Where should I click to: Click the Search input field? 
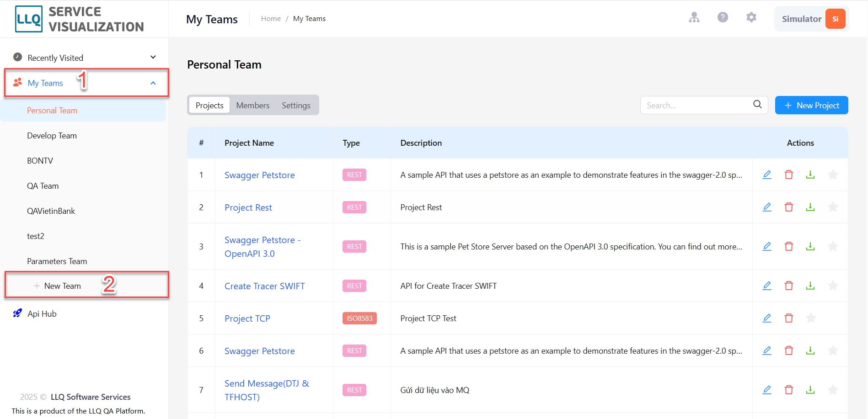697,105
